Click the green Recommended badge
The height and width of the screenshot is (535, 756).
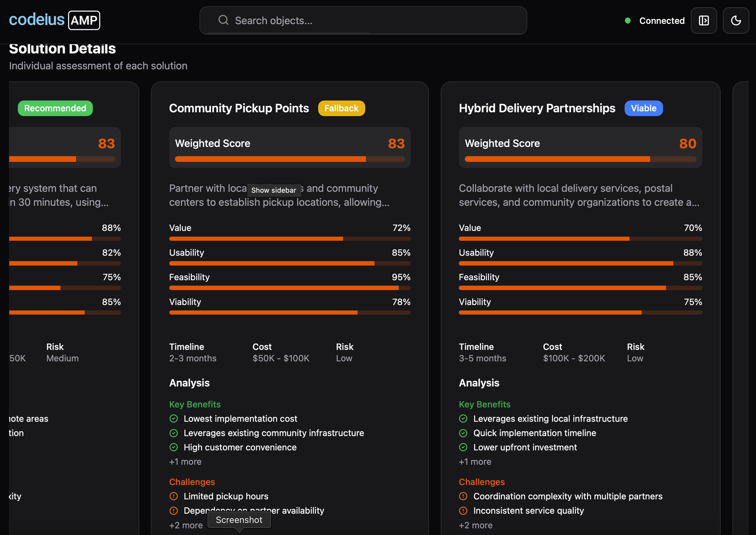55,108
